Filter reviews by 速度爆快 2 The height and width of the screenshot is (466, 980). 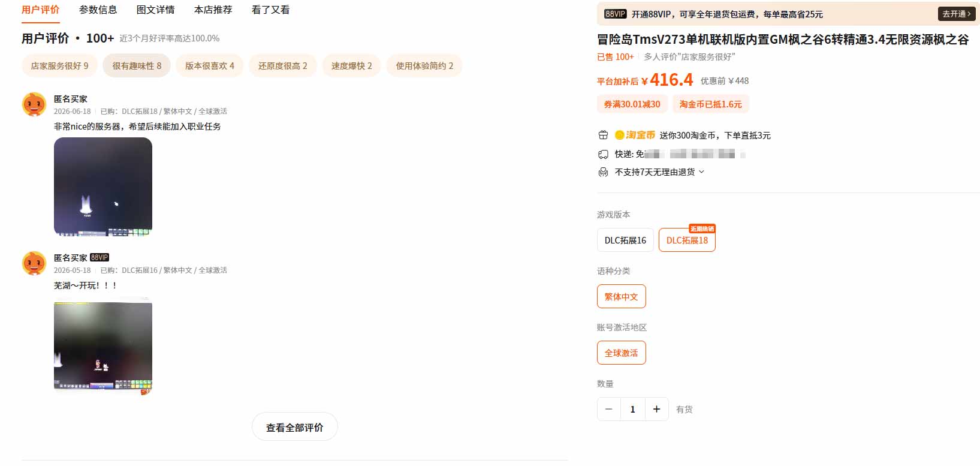(352, 66)
